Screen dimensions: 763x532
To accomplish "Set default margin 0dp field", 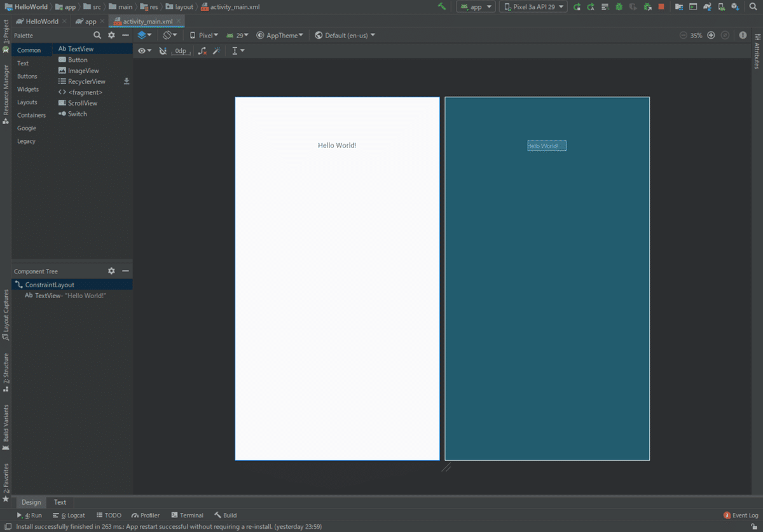I will point(181,51).
